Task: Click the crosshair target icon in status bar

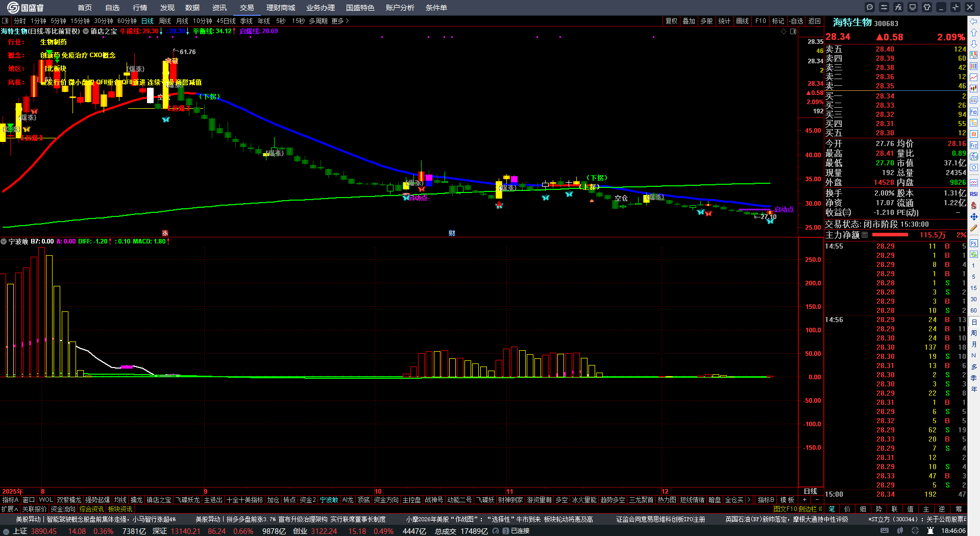Action: coord(916,531)
